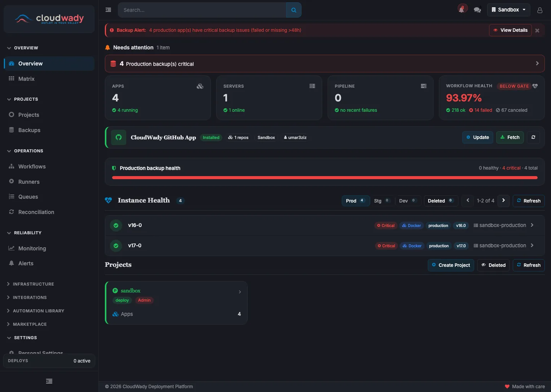Open the chat messages icon
This screenshot has height=392, width=551.
[477, 10]
